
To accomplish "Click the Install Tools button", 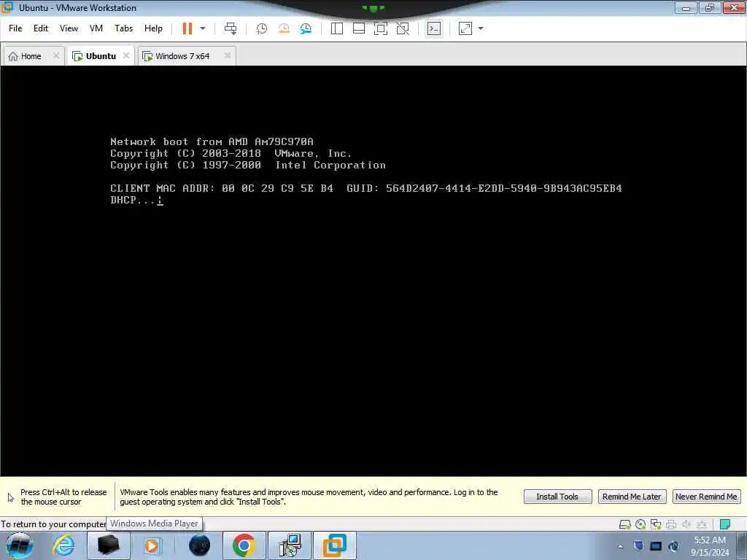I will tap(557, 497).
